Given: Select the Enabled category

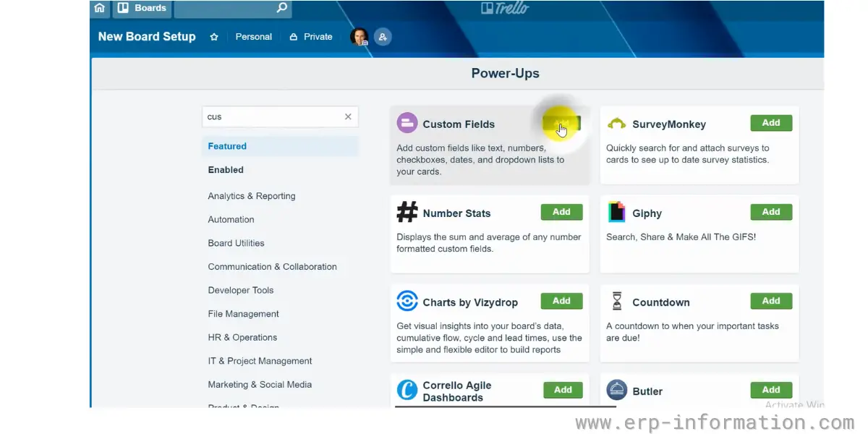Looking at the screenshot, I should click(x=226, y=170).
